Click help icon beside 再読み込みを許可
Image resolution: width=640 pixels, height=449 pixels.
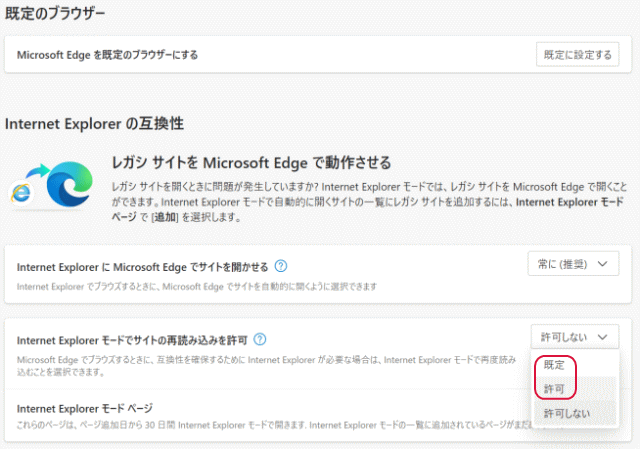click(260, 339)
